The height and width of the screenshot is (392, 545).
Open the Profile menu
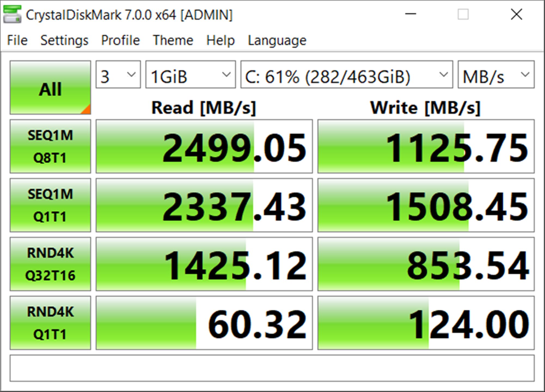point(120,40)
